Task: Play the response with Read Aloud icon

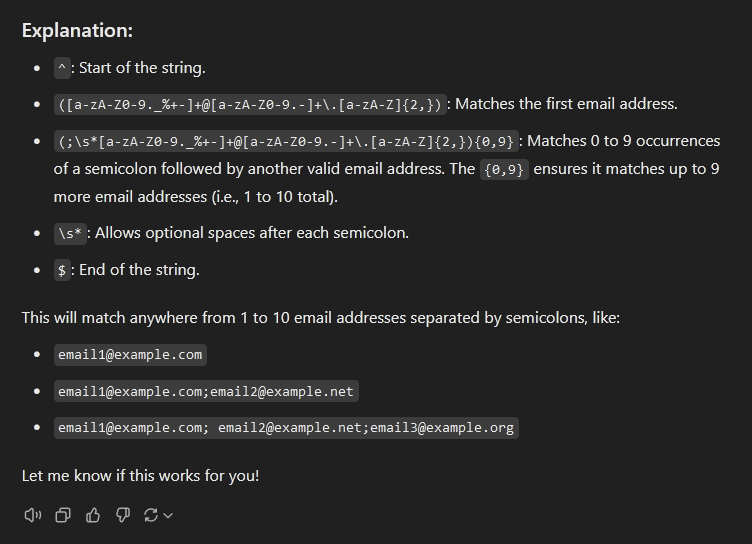Action: point(33,515)
